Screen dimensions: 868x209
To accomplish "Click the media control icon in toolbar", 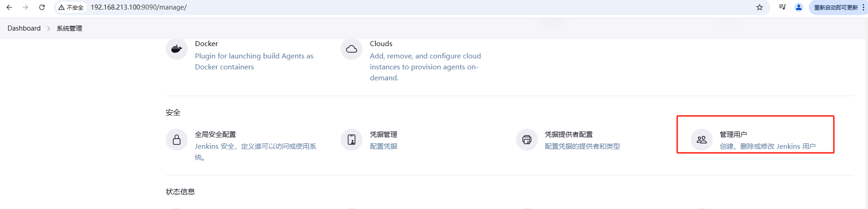I will tap(782, 7).
